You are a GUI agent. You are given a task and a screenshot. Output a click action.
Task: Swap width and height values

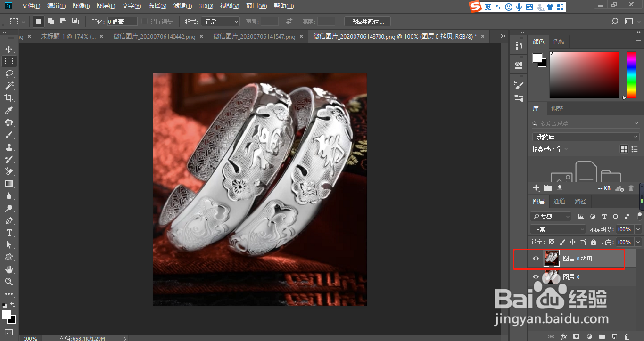[289, 22]
